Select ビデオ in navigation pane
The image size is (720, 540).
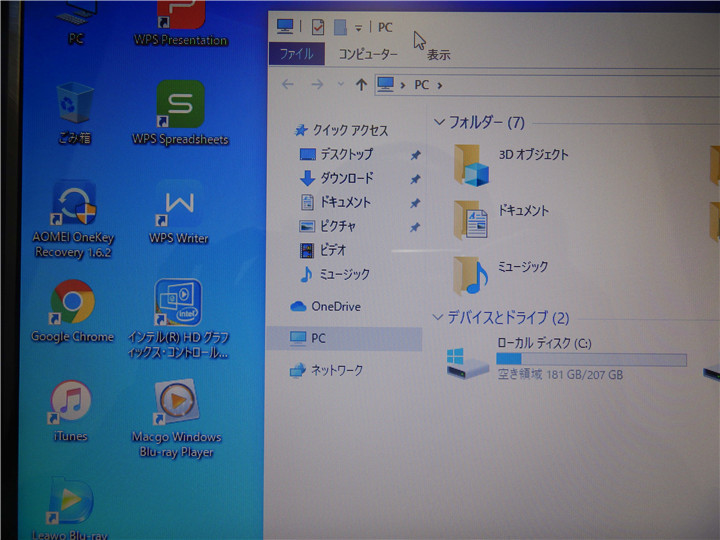point(323,250)
